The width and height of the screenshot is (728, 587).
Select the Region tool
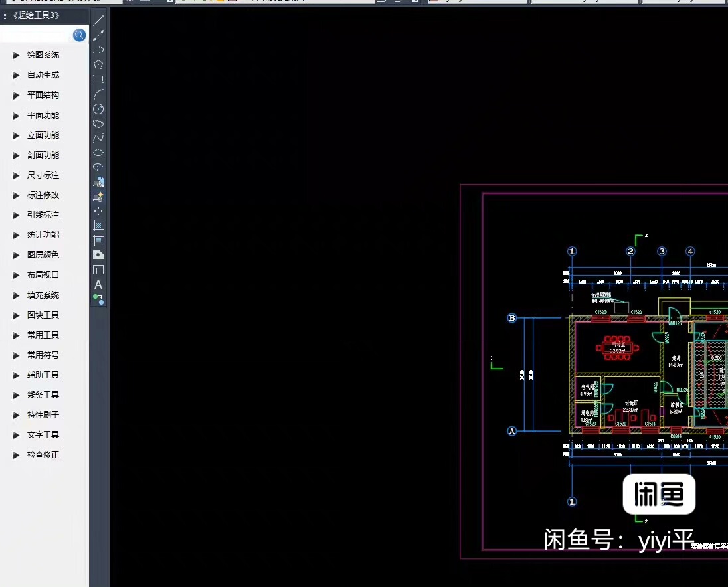[x=98, y=255]
